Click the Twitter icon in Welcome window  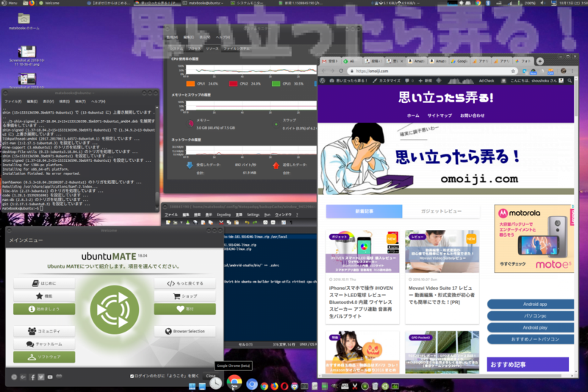click(x=41, y=377)
